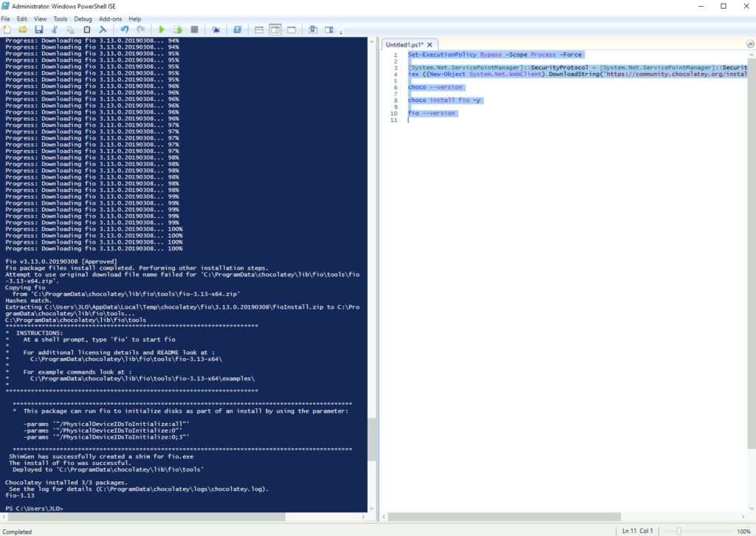Toggle Show Script Pane Maximized layout
Image resolution: width=756 pixels, height=536 pixels.
click(292, 30)
